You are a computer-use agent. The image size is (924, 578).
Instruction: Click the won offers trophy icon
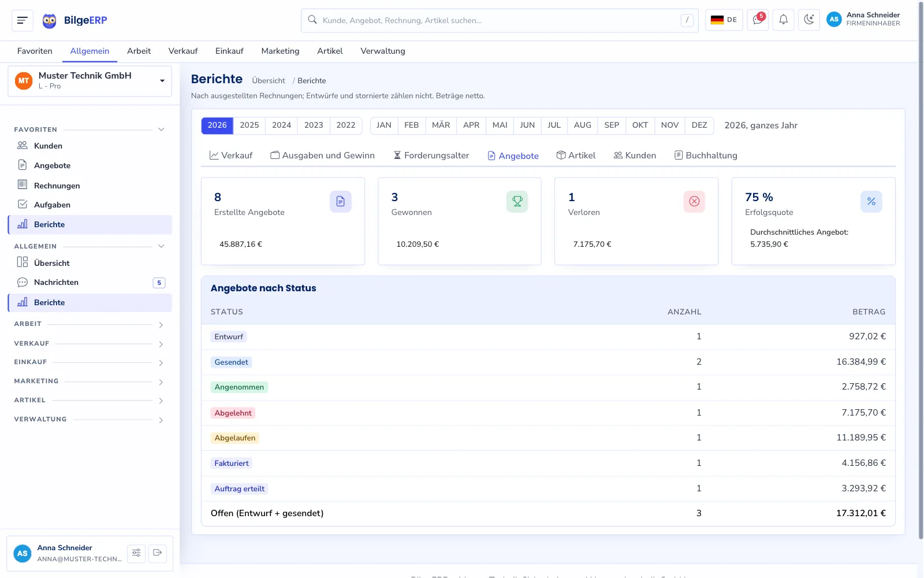pyautogui.click(x=517, y=201)
